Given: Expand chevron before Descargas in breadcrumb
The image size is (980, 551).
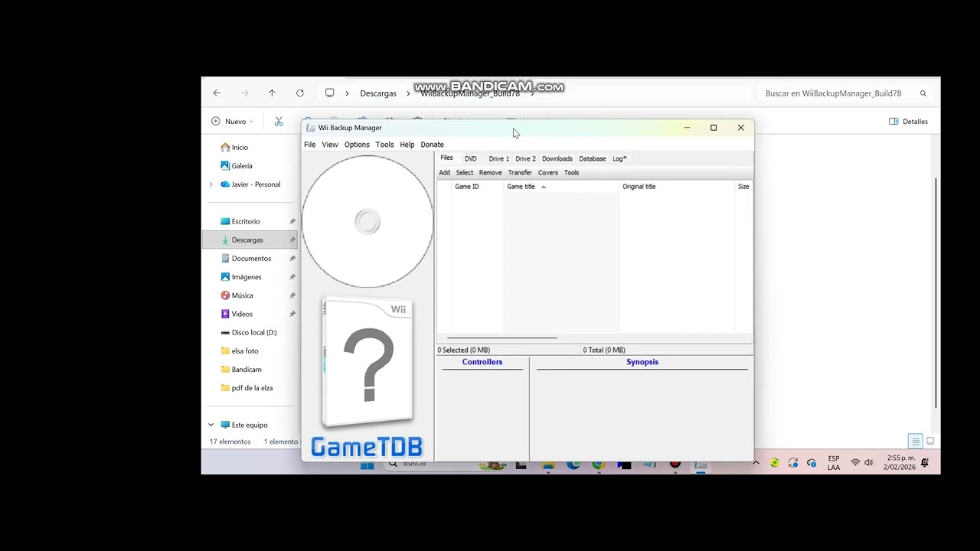Looking at the screenshot, I should (x=347, y=93).
